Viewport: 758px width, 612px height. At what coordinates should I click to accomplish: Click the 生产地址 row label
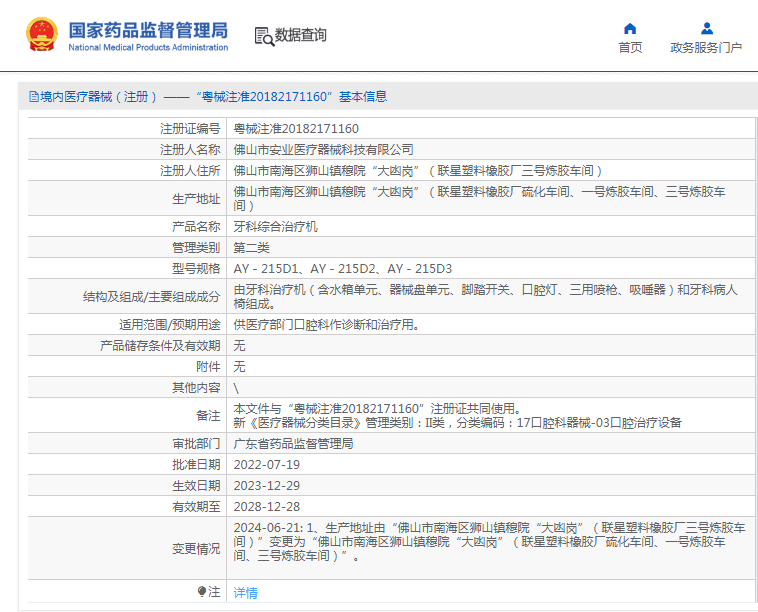(196, 199)
